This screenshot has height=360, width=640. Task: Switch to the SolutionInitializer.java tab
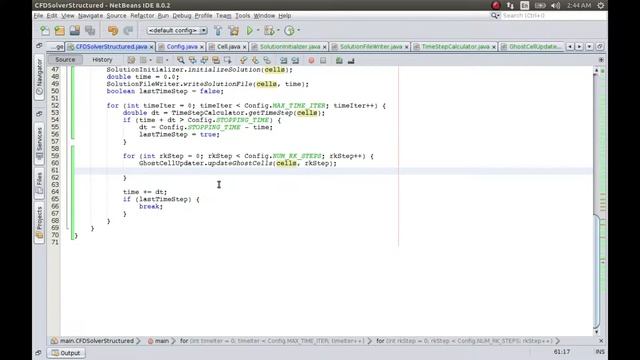point(290,47)
